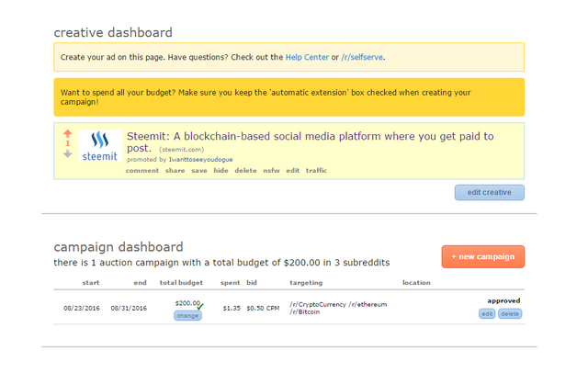Click delete link under the Steemit ad title
This screenshot has width=588, height=373.
245,171
